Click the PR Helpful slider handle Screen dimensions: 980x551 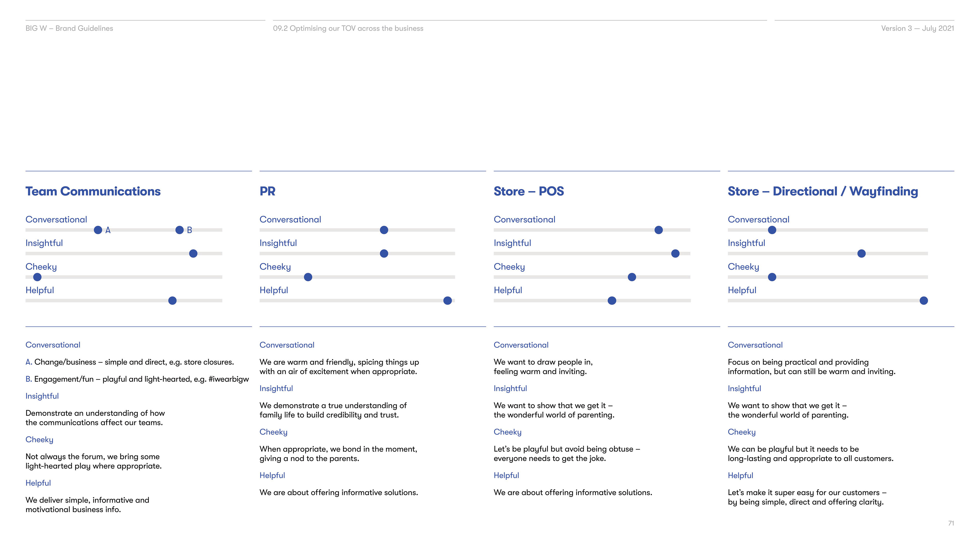(448, 301)
